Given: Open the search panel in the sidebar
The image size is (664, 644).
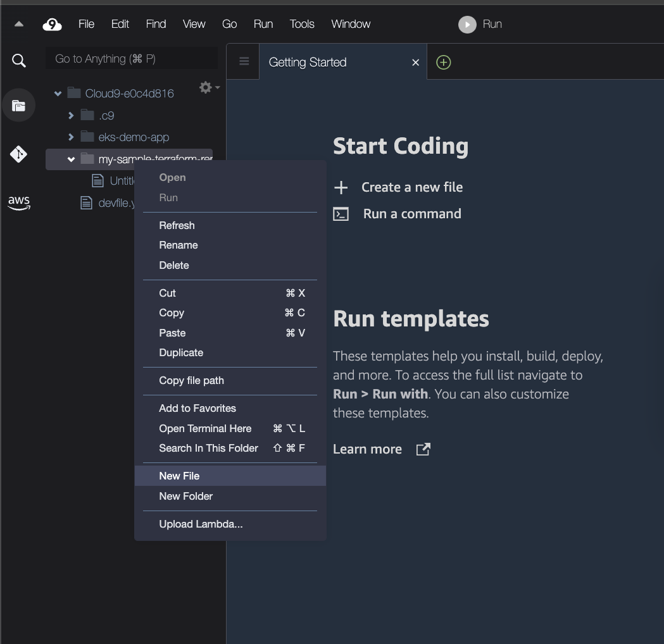Looking at the screenshot, I should point(18,60).
